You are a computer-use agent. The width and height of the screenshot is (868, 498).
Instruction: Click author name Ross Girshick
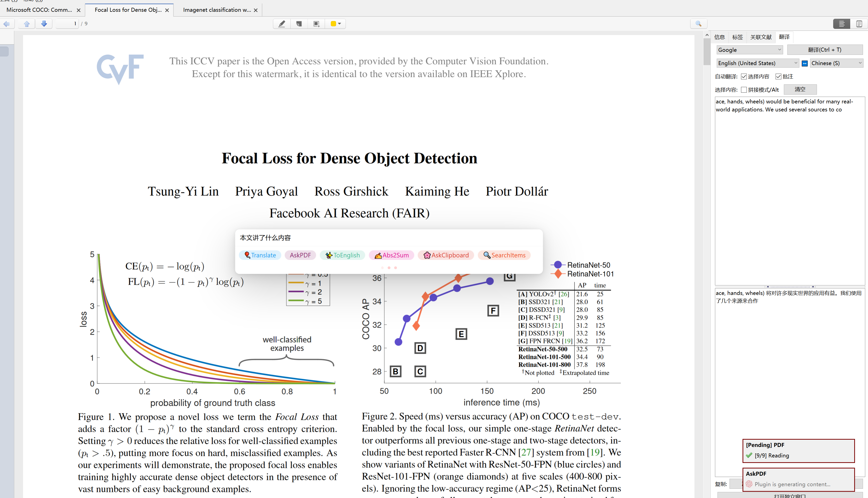[x=351, y=192]
